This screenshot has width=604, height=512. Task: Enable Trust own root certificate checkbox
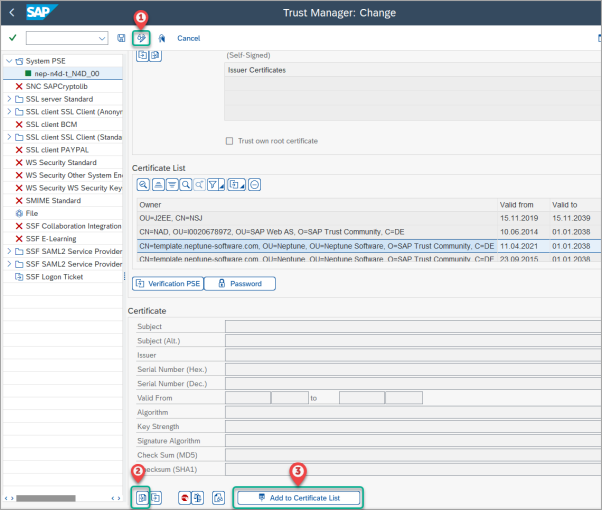(x=230, y=141)
